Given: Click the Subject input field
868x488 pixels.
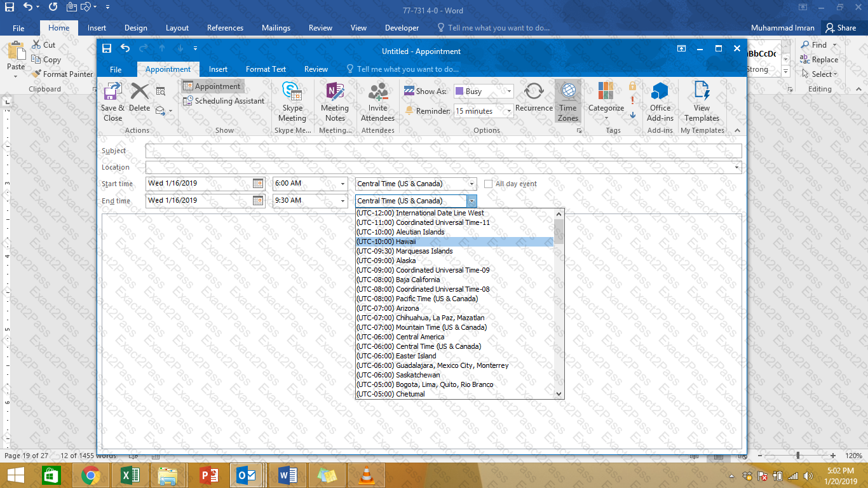Looking at the screenshot, I should [443, 151].
